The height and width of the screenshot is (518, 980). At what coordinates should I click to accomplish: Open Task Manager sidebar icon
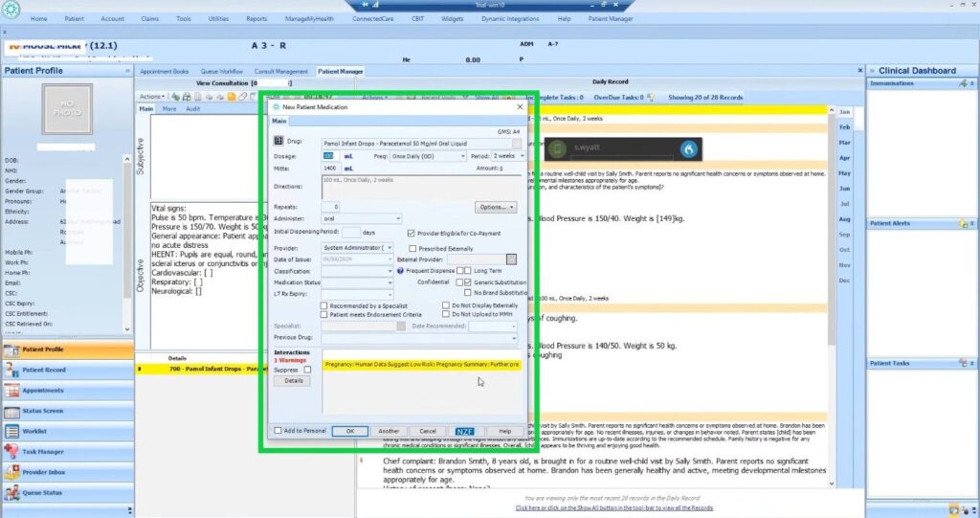click(11, 452)
